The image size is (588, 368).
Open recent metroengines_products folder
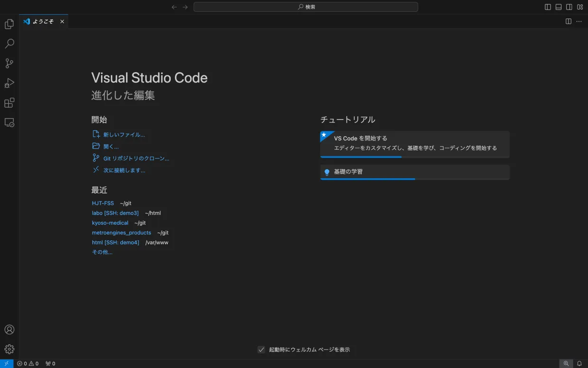(121, 233)
